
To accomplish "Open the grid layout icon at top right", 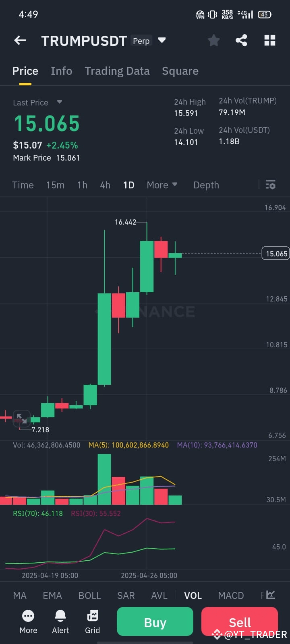I will point(270,40).
